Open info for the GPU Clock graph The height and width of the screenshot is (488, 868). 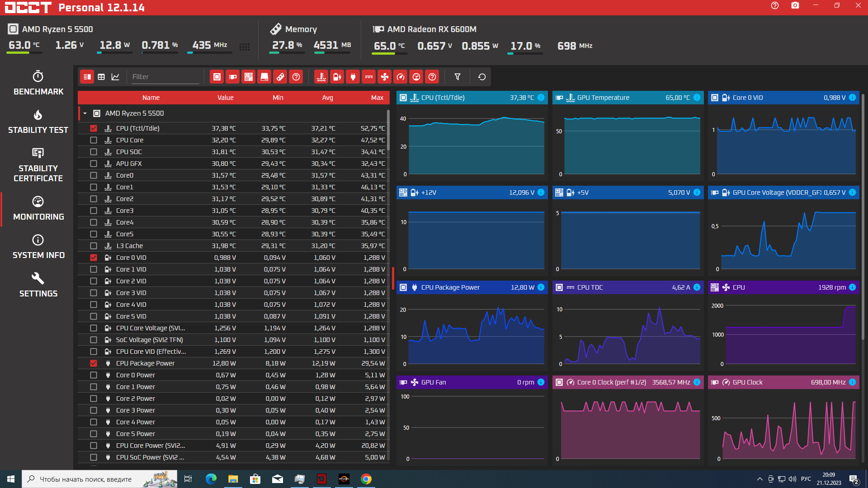click(x=852, y=382)
